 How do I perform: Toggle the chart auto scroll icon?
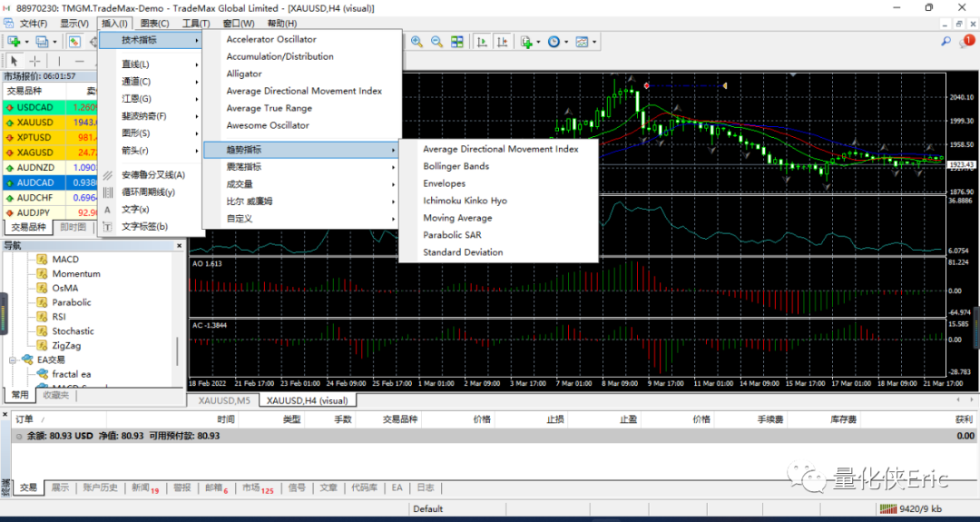click(483, 42)
